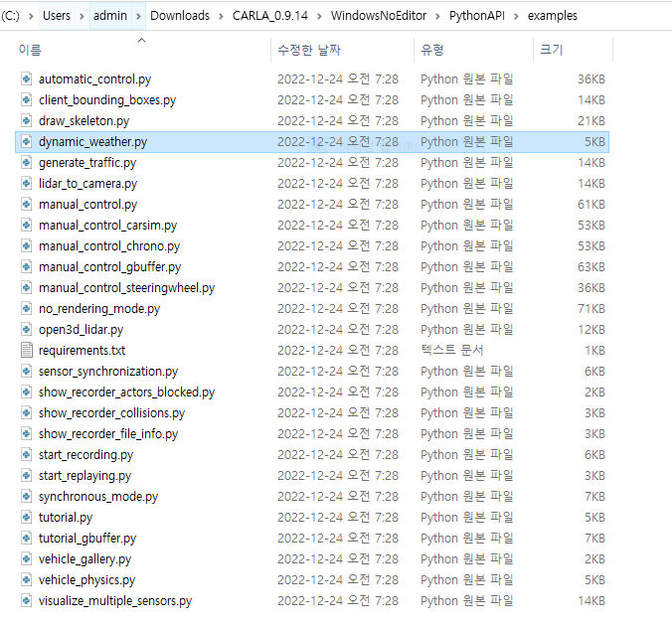Click the show_recorder_collisions.py file icon
This screenshot has width=672, height=626.
coord(27,413)
